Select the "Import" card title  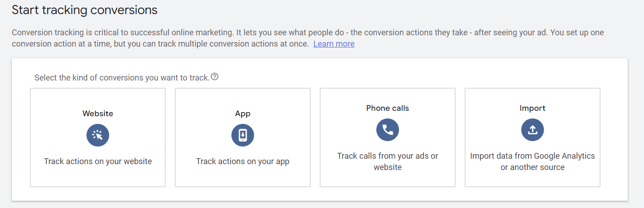[533, 108]
